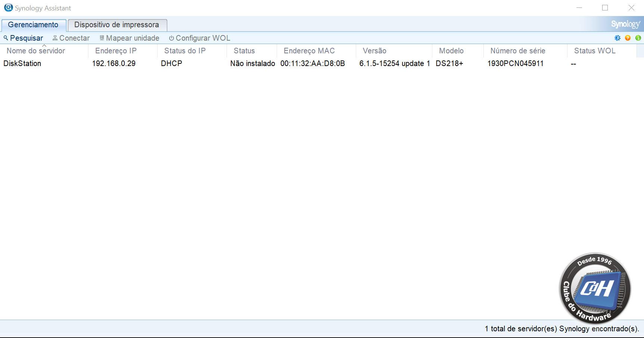
Task: Click the DHCP cell
Action: [171, 63]
